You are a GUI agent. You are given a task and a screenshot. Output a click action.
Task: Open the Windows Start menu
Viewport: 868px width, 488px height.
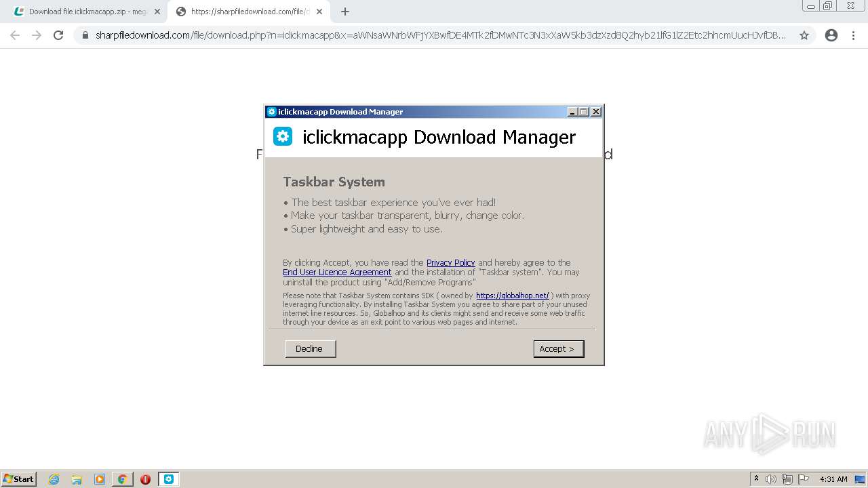19,479
